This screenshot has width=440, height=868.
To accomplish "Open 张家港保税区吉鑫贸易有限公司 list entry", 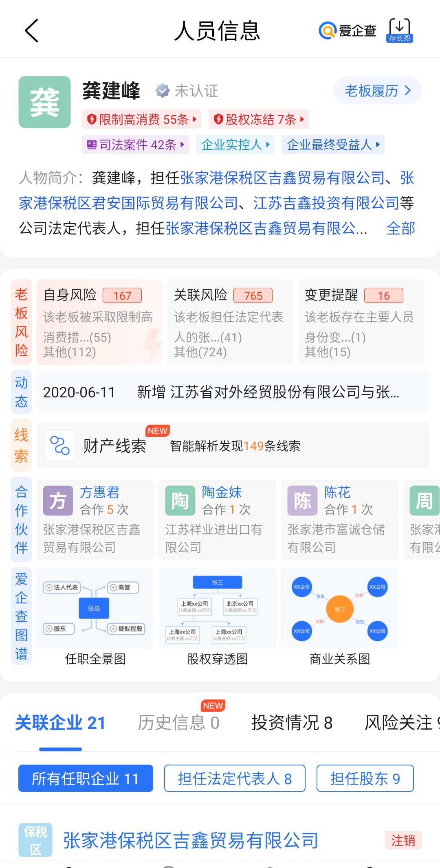I will (x=191, y=840).
